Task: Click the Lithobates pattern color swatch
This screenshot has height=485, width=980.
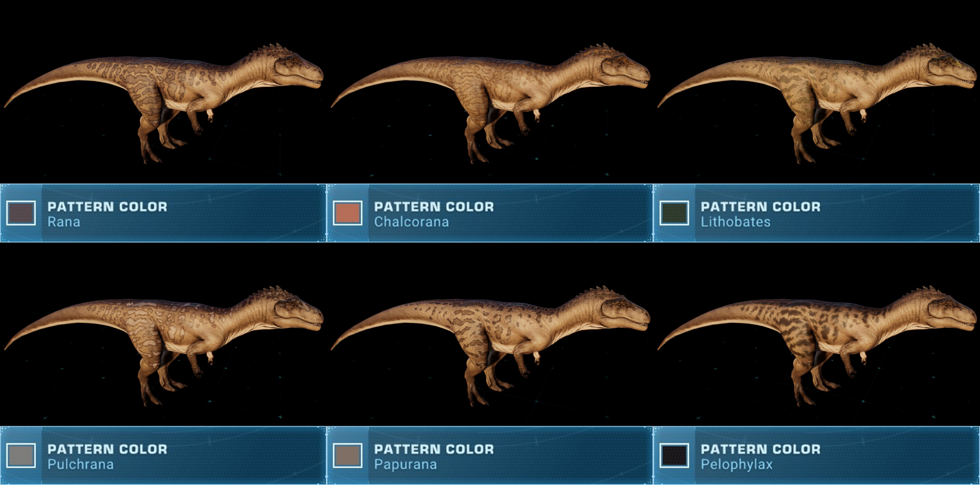Action: (674, 213)
